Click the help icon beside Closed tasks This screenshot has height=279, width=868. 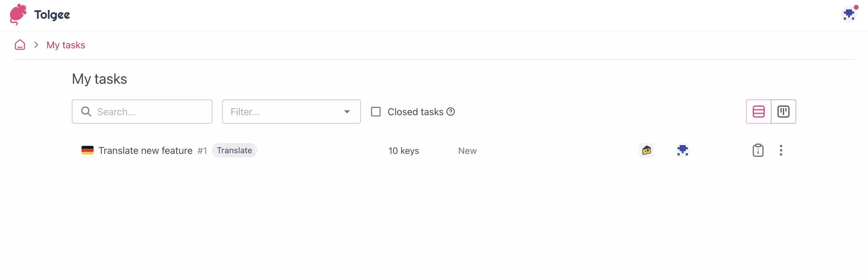[451, 111]
